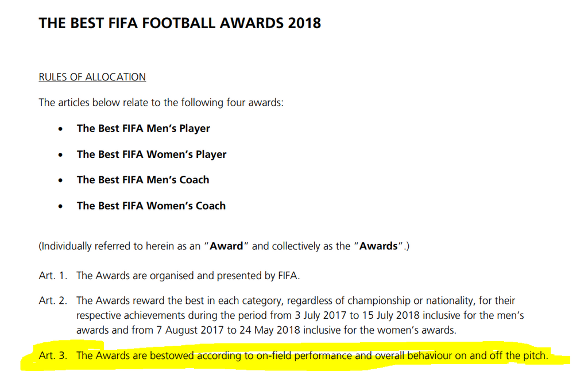The height and width of the screenshot is (371, 588).
Task: Select 'The Best FIFA Men's Player' item
Action: click(143, 128)
